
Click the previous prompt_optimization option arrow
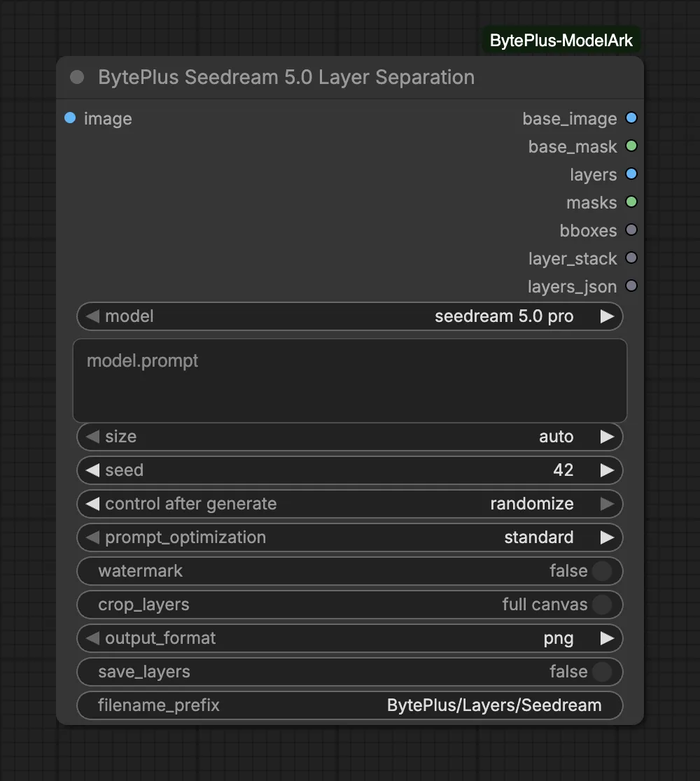coord(92,537)
